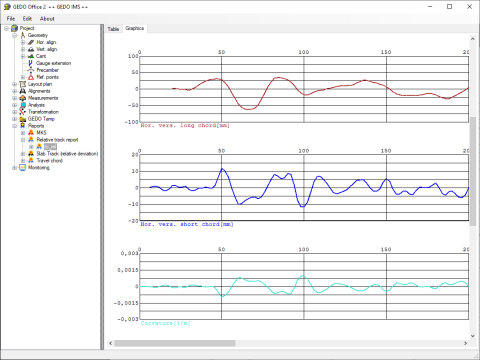The width and height of the screenshot is (480, 360).
Task: Expand the Ref. points node
Action: 23,77
